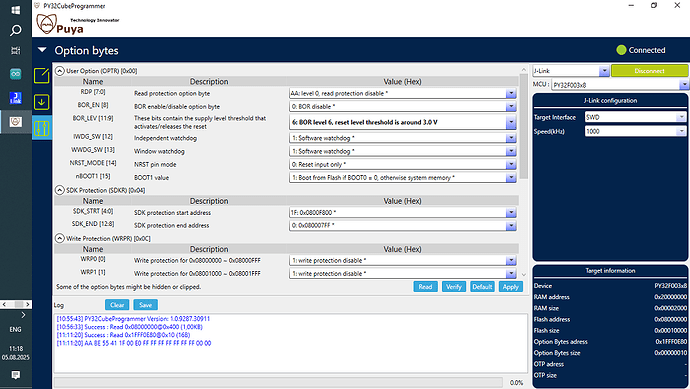Open the WRP1 write protection dropdown

[x=510, y=274]
